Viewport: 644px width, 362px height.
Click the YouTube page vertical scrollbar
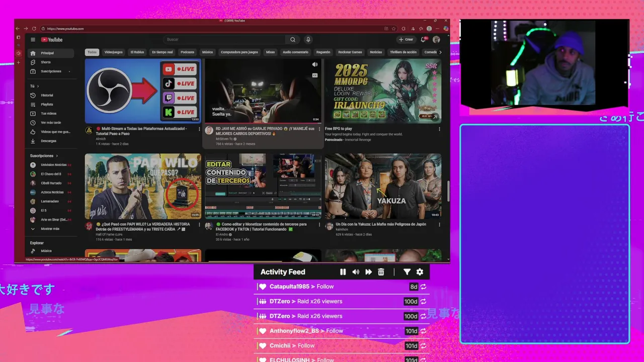[x=448, y=191]
